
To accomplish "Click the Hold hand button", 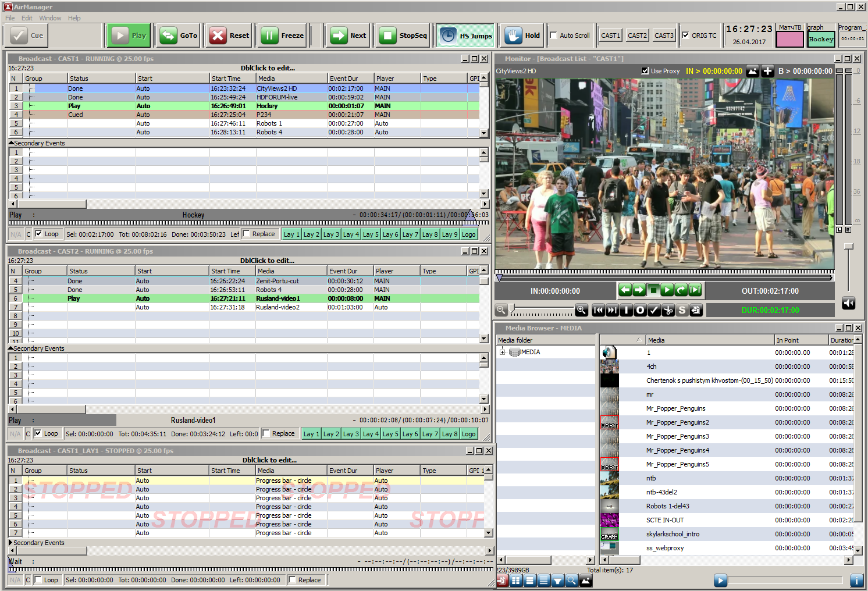I will [522, 35].
